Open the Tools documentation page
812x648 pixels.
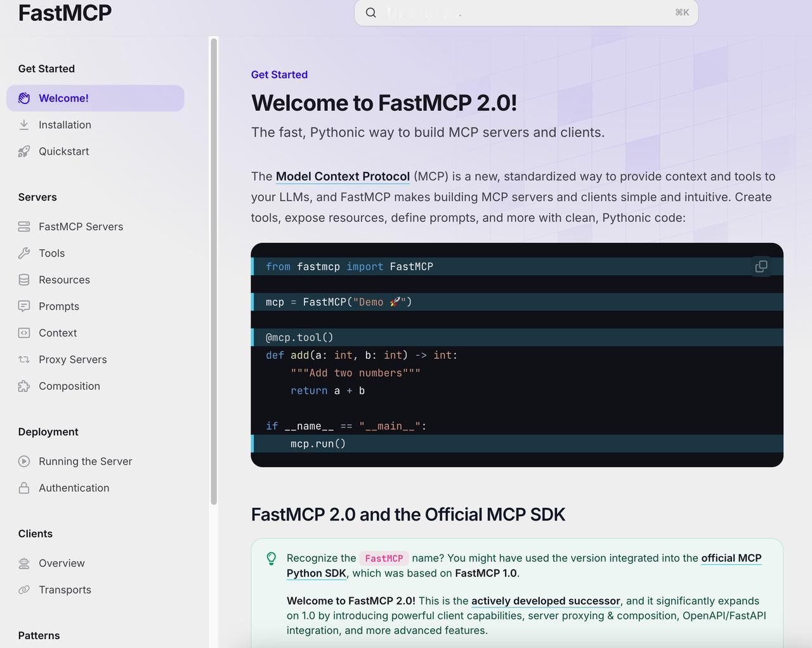tap(95, 253)
